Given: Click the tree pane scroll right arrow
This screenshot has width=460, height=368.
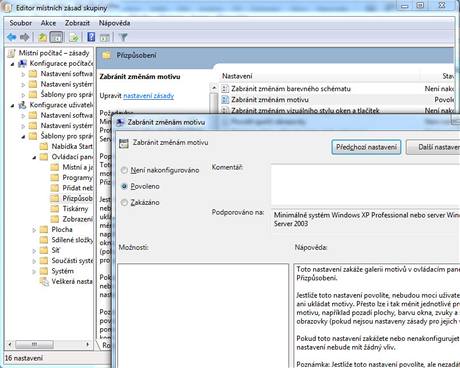Looking at the screenshot, I should [x=88, y=344].
